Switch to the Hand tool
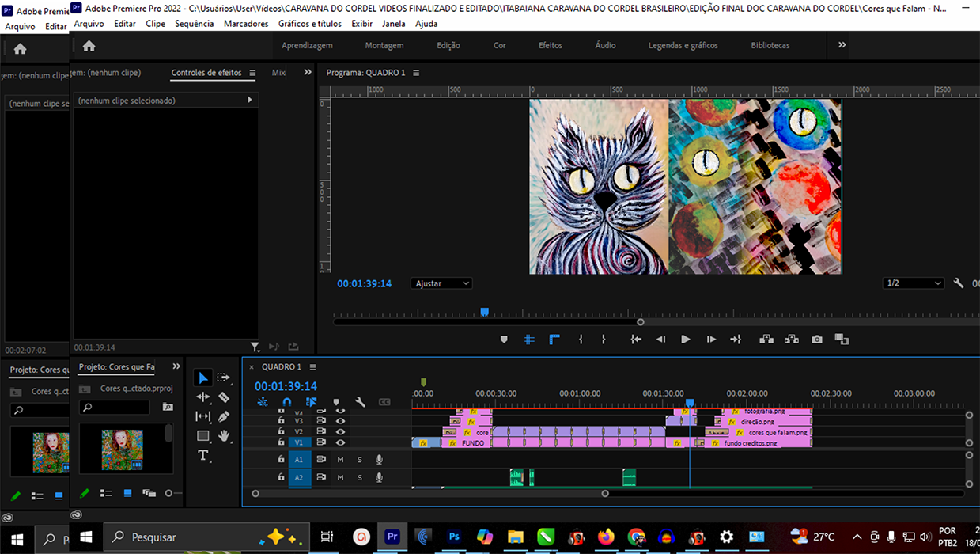This screenshot has height=554, width=980. click(224, 436)
